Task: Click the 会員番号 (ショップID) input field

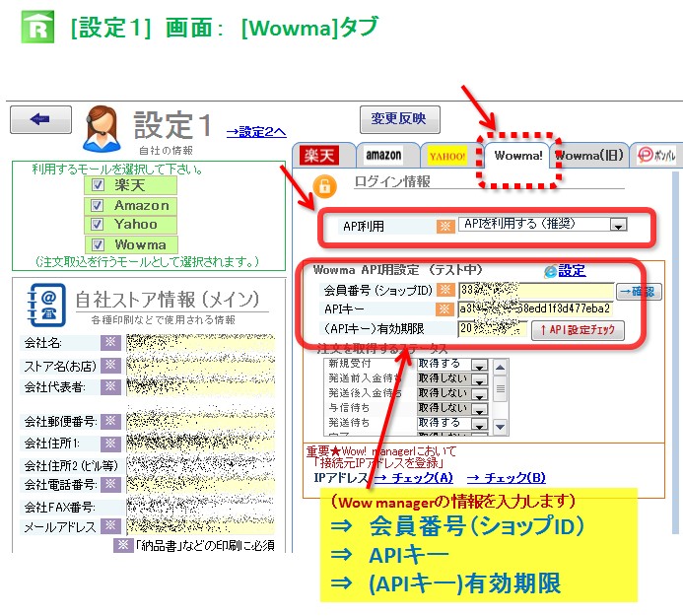Action: tap(536, 290)
